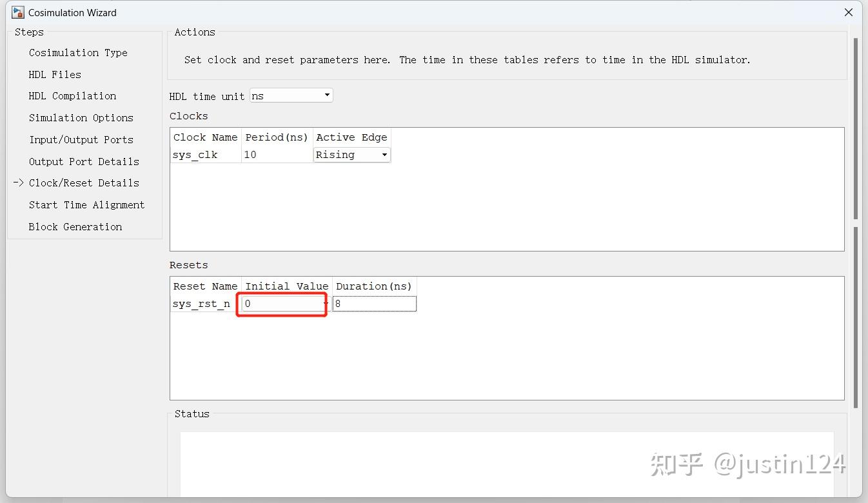Click the Duration(ns) column header
Screen dimensions: 868x503
(x=374, y=286)
